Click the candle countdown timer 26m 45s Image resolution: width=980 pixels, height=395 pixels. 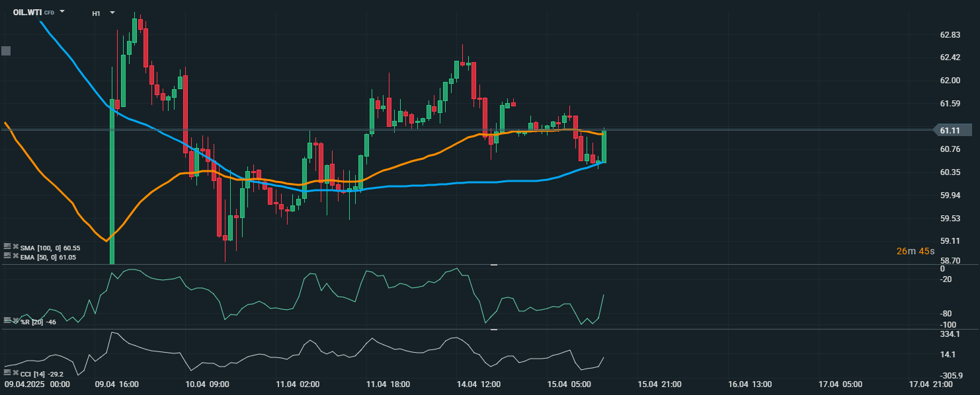coord(915,251)
